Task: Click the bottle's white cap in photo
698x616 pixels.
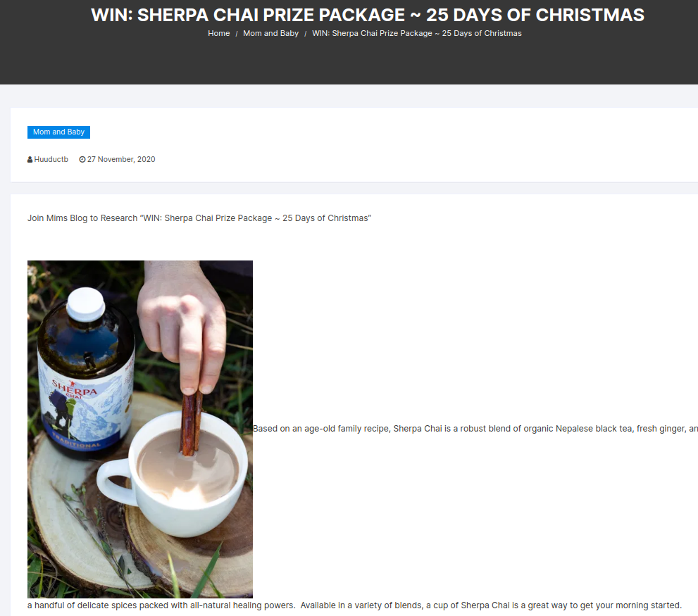Action: 85,304
